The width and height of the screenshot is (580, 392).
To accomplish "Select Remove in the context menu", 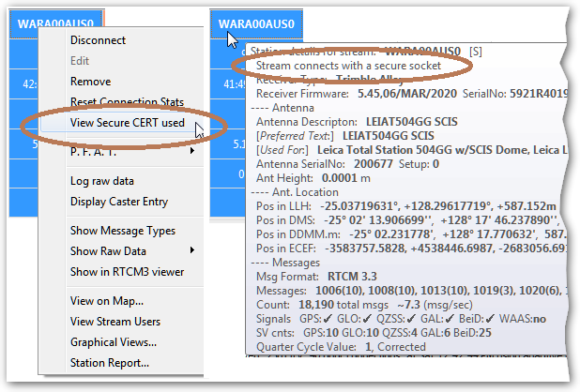I will click(x=90, y=82).
